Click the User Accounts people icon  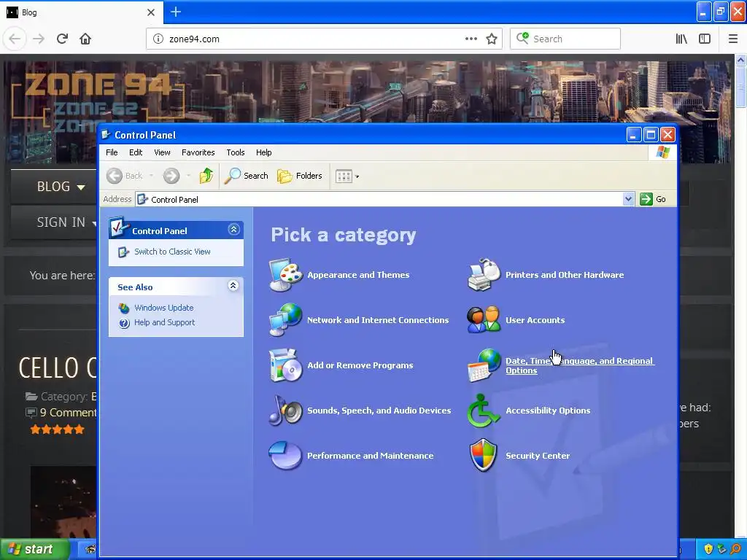[x=484, y=319]
